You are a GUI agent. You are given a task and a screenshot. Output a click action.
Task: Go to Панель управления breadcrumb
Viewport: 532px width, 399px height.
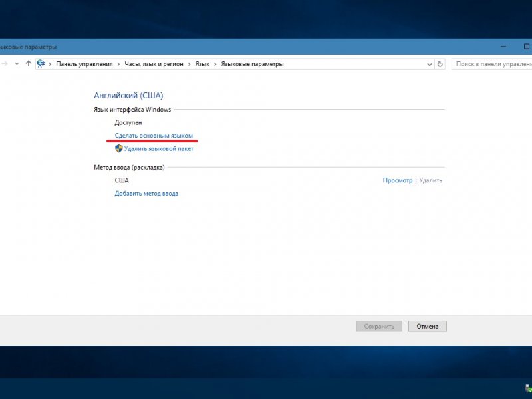84,64
